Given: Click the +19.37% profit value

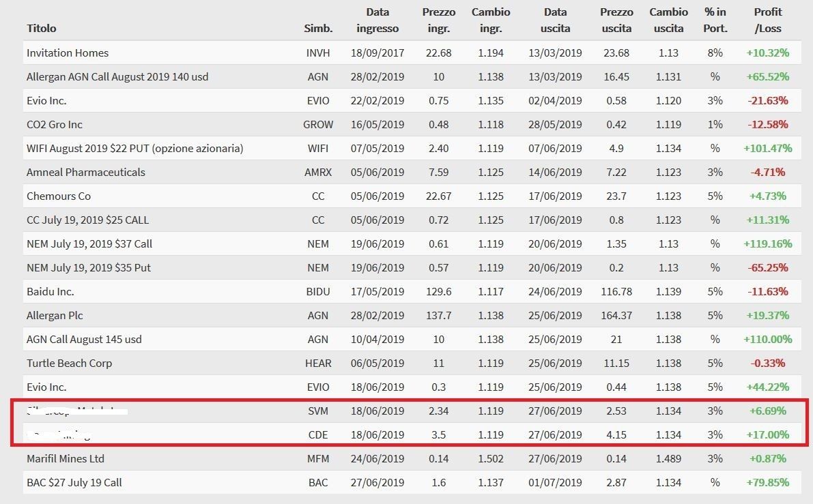Looking at the screenshot, I should 768,315.
